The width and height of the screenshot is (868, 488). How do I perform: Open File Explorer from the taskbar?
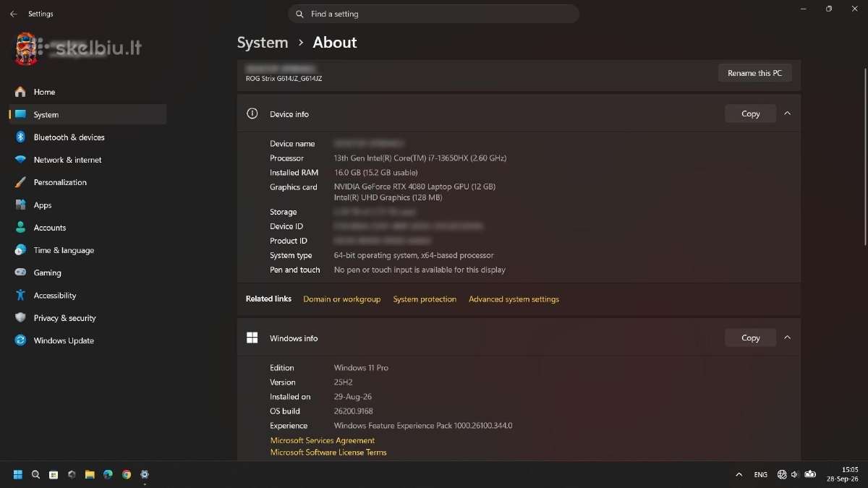pos(90,475)
